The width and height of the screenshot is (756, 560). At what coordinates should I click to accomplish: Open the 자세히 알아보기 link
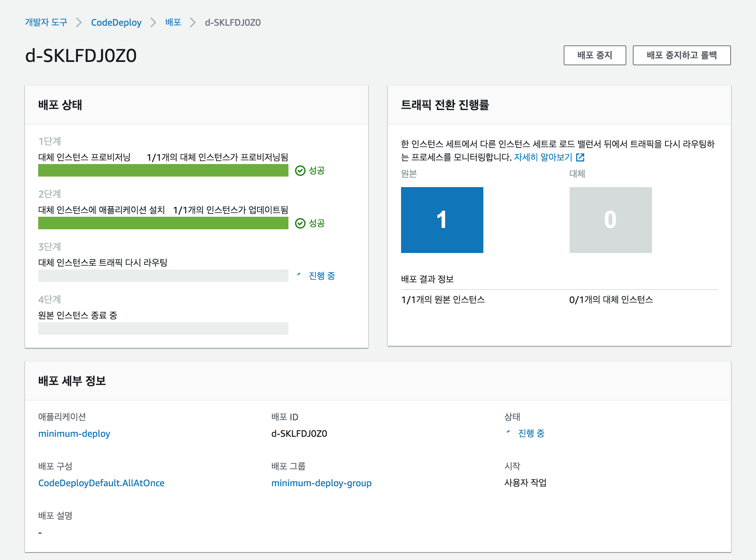pyautogui.click(x=543, y=157)
